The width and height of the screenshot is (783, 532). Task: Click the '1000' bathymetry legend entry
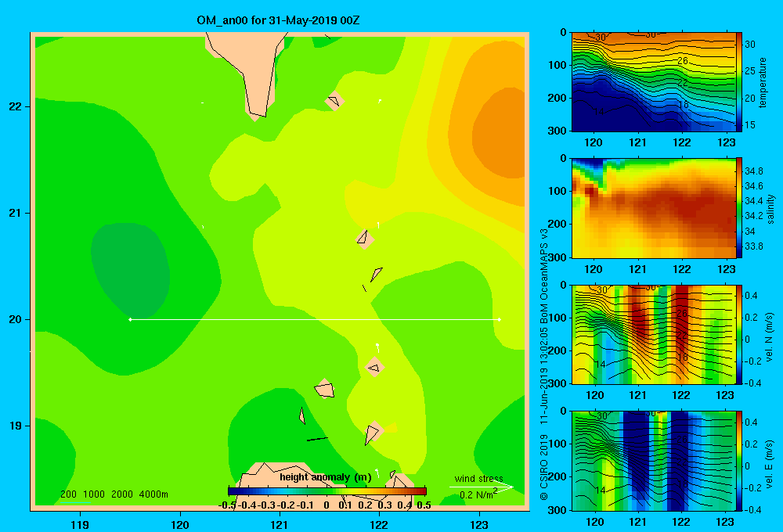click(94, 494)
